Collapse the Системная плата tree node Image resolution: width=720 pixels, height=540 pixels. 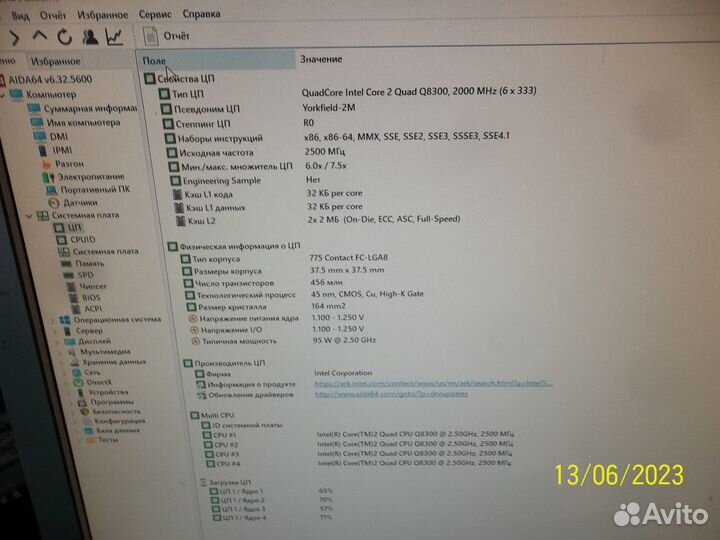pyautogui.click(x=29, y=215)
